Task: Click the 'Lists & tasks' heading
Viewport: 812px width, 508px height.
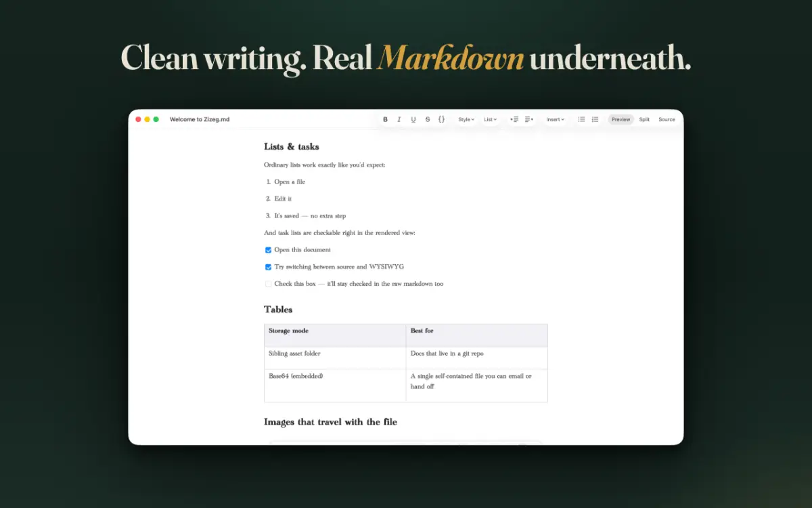Action: point(292,146)
